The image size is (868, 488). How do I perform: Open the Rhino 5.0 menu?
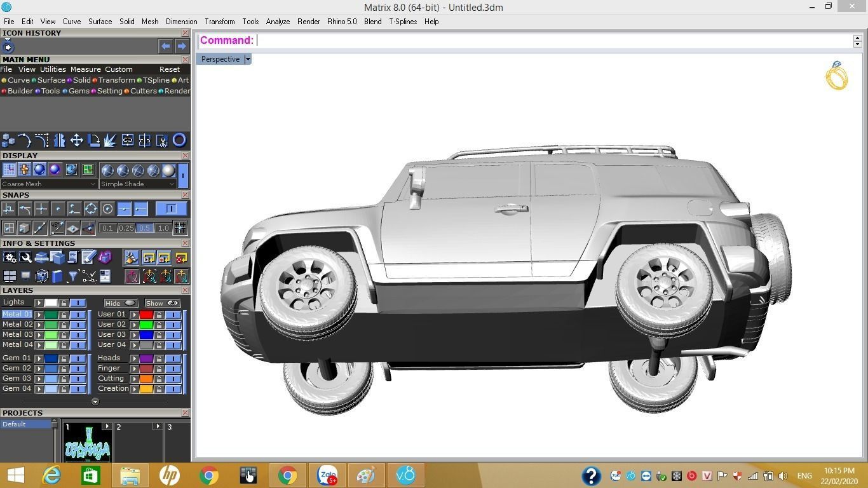pyautogui.click(x=342, y=22)
